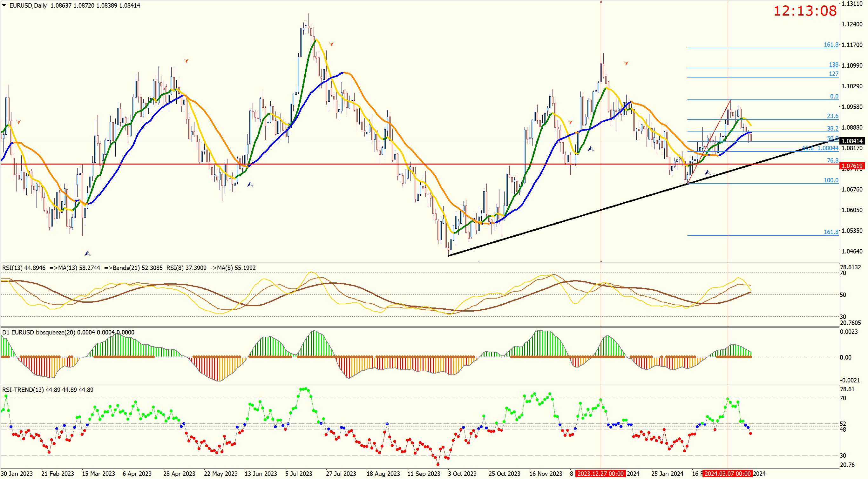Select the Fibonacci 23.6 level label

tap(832, 116)
